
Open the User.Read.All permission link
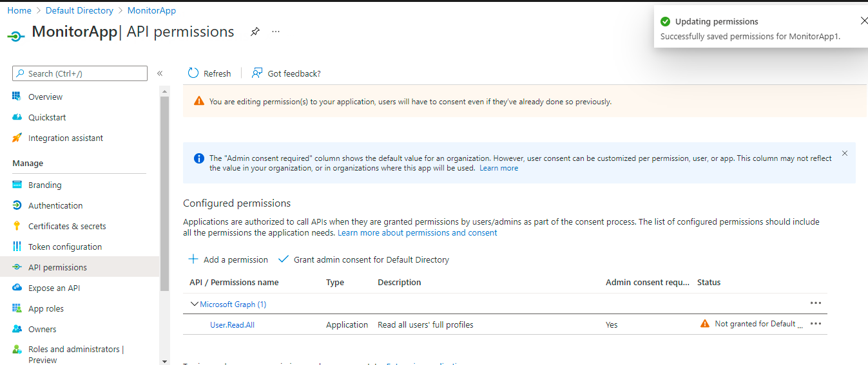[x=232, y=324]
